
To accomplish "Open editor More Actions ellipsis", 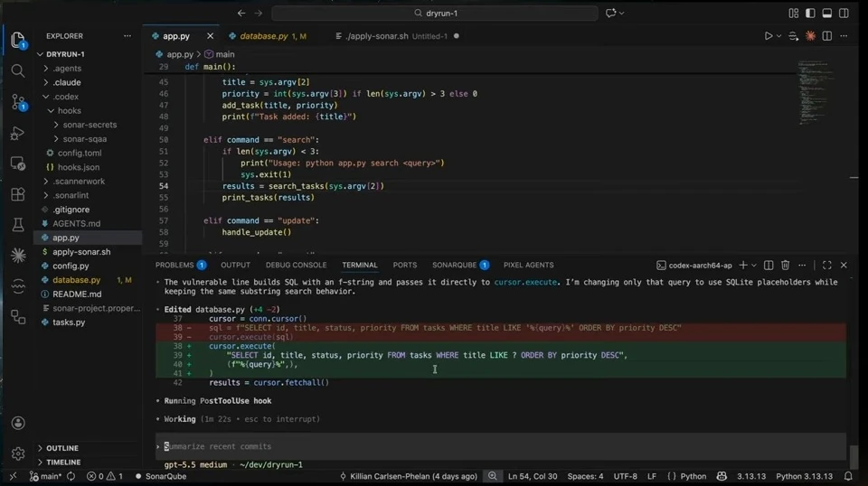I will 844,36.
